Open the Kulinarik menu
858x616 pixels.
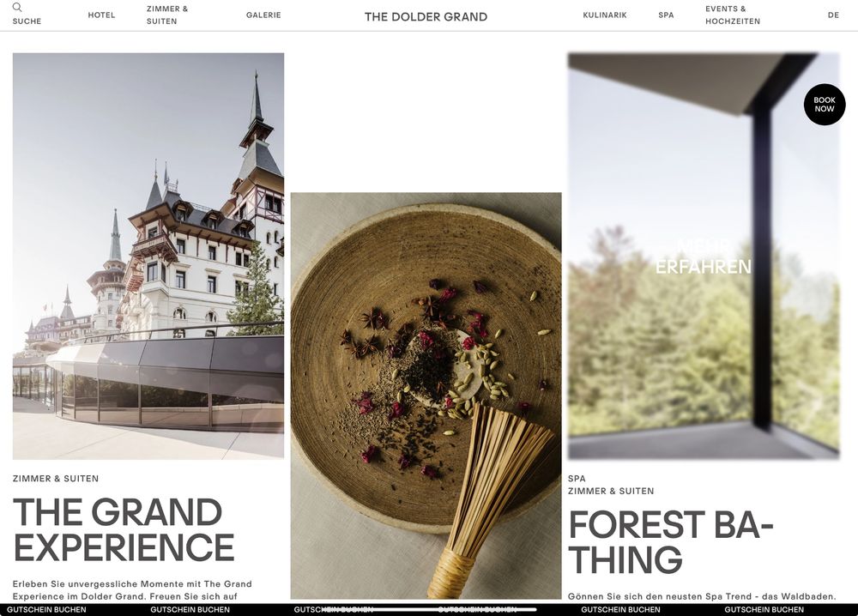click(x=605, y=15)
